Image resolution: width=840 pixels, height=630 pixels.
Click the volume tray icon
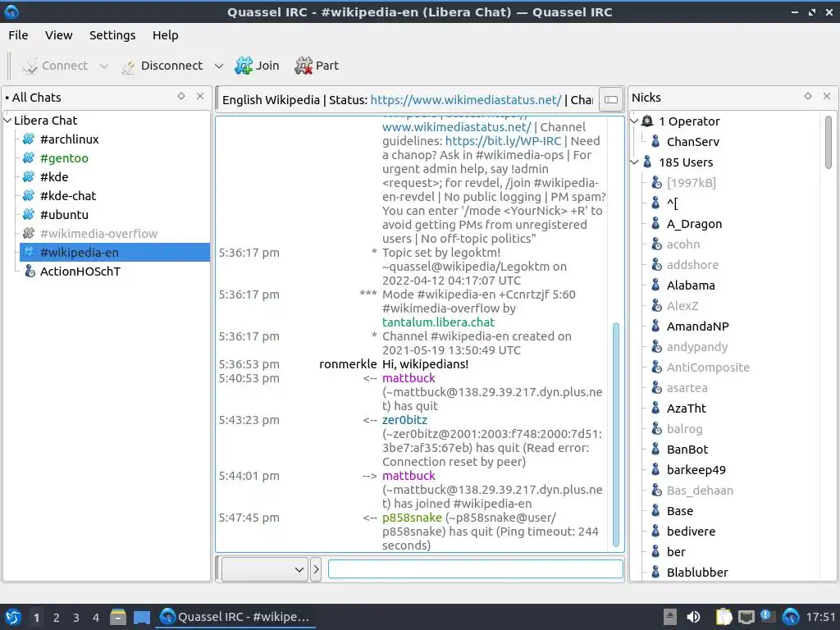point(692,617)
